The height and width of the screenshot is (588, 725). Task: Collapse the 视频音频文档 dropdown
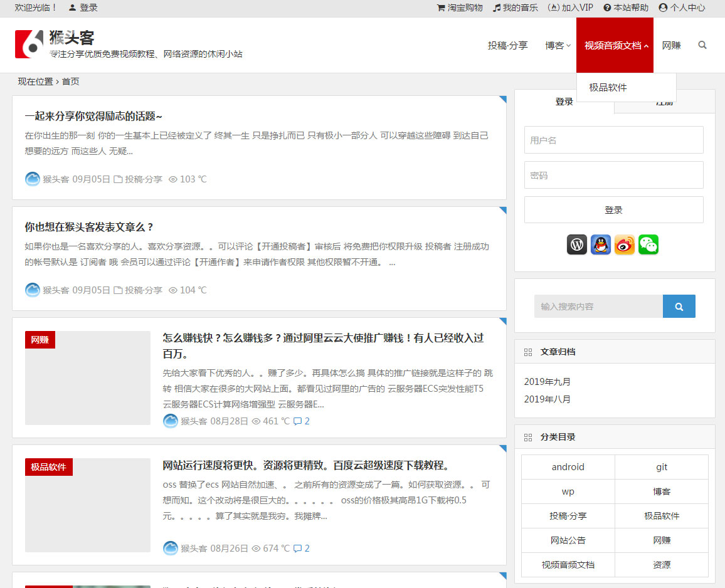coord(614,45)
